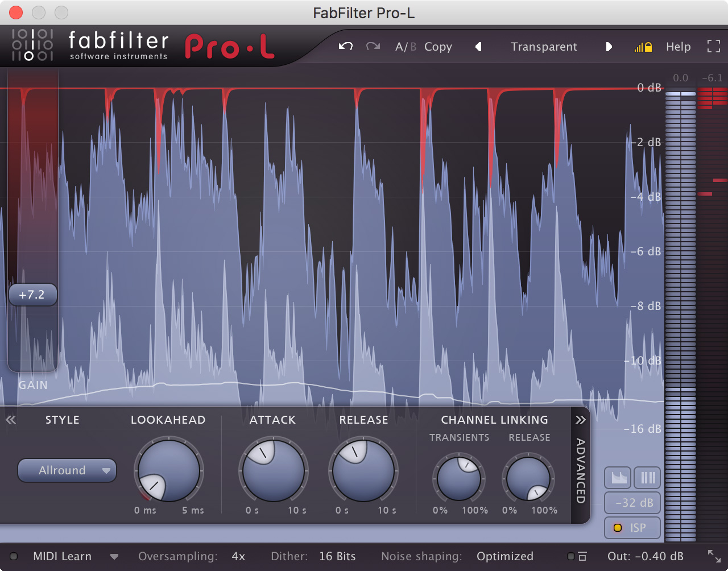This screenshot has width=728, height=571.
Task: Go to the next preset arrow
Action: (609, 47)
